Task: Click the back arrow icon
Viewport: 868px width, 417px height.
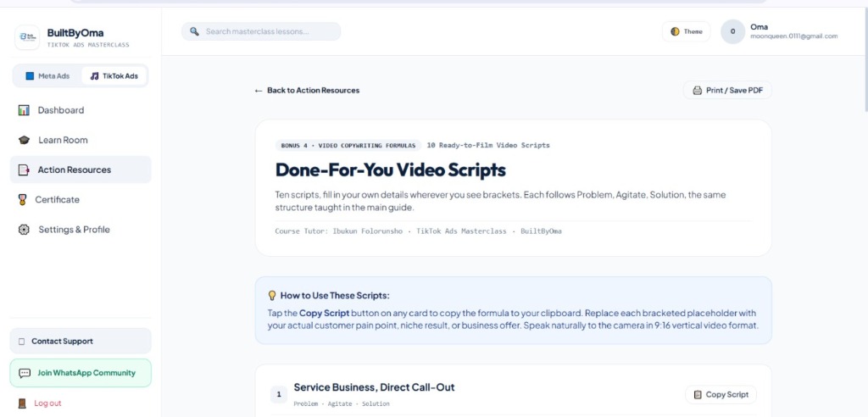Action: [259, 91]
